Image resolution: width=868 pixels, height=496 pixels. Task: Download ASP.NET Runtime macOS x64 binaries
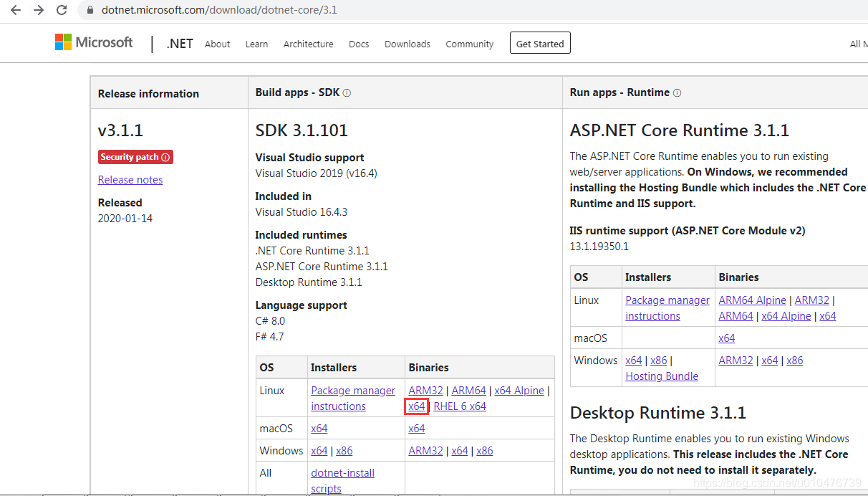coord(727,338)
